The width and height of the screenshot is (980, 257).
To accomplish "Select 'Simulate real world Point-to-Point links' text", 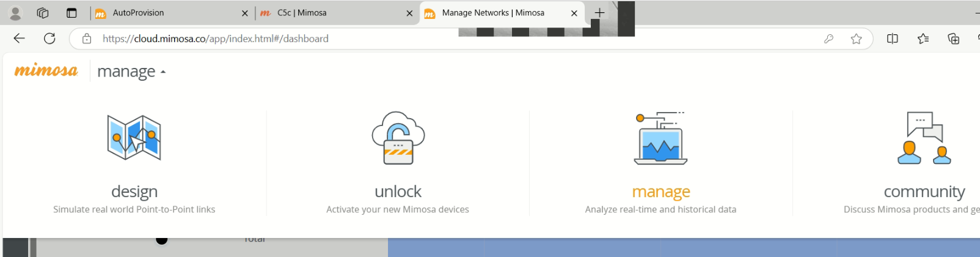I will point(134,209).
